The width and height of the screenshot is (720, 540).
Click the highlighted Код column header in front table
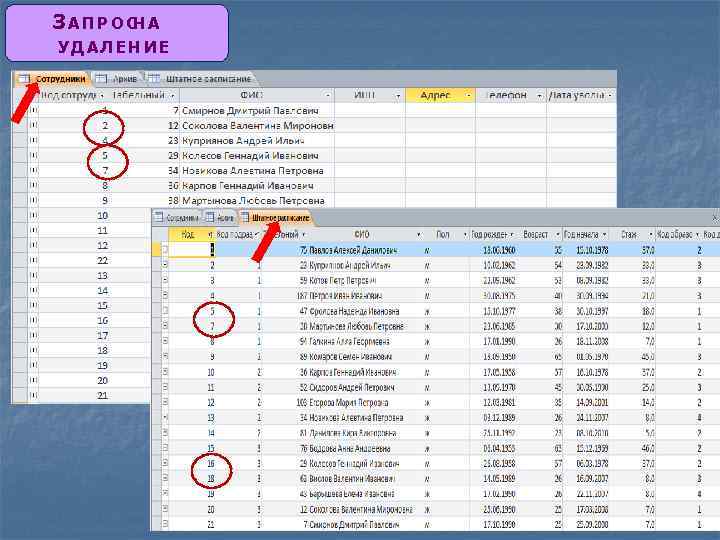point(192,235)
